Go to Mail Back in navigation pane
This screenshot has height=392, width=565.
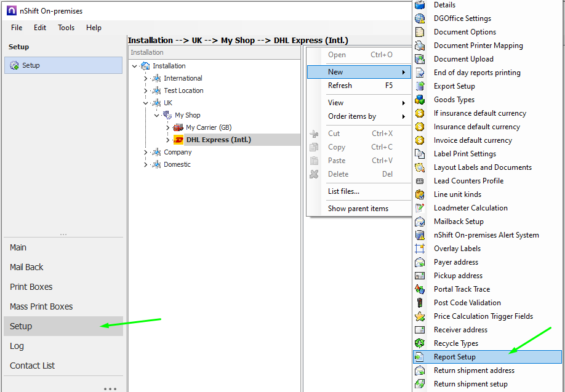click(x=63, y=267)
